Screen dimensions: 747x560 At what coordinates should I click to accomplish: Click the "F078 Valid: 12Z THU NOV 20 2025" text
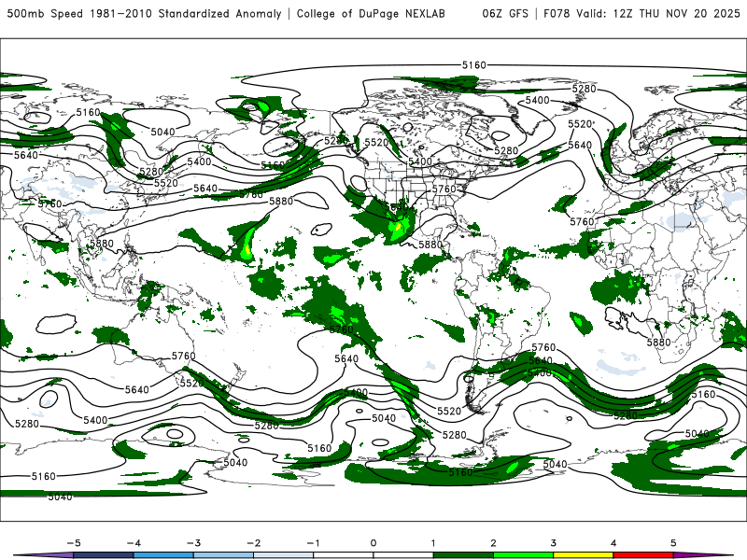coord(641,13)
